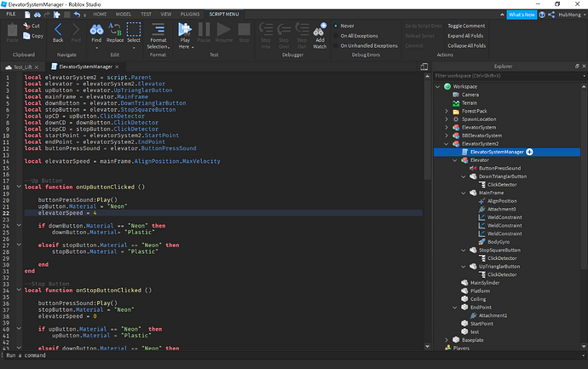Click the Add Watch icon
The height and width of the screenshot is (369, 588).
click(320, 29)
